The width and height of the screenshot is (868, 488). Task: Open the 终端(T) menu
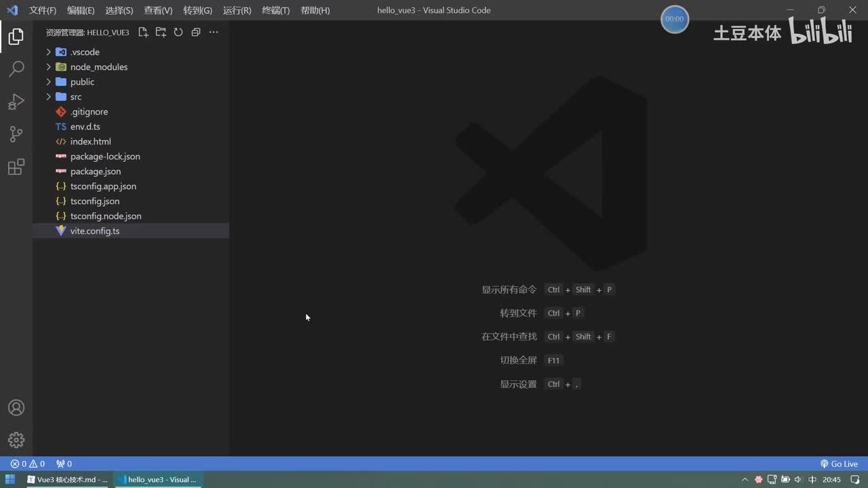pyautogui.click(x=275, y=11)
